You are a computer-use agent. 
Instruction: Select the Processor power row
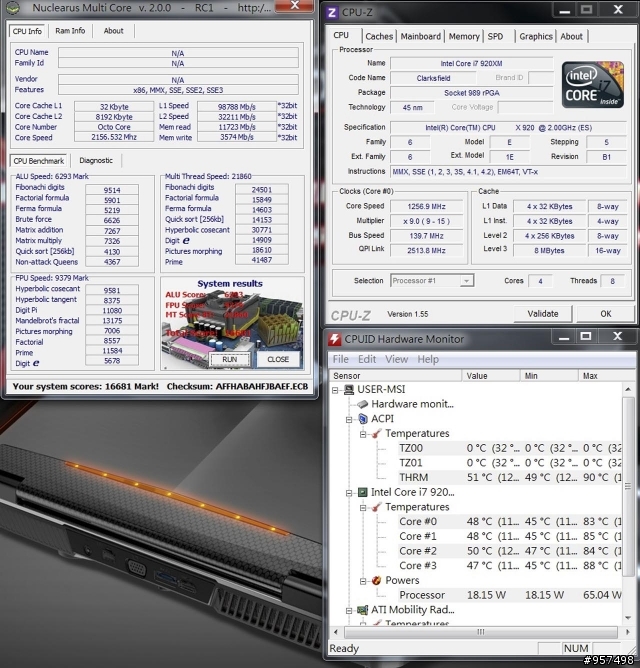pyautogui.click(x=509, y=595)
